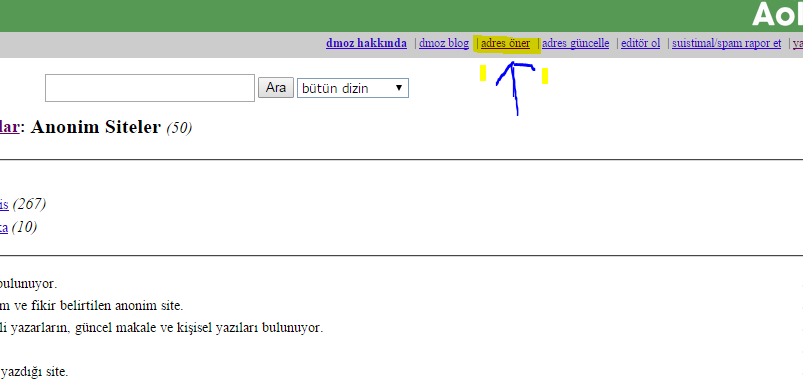Viewport: 803px width, 389px height.
Task: Open the subcategory link beside (267)
Action: click(4, 205)
